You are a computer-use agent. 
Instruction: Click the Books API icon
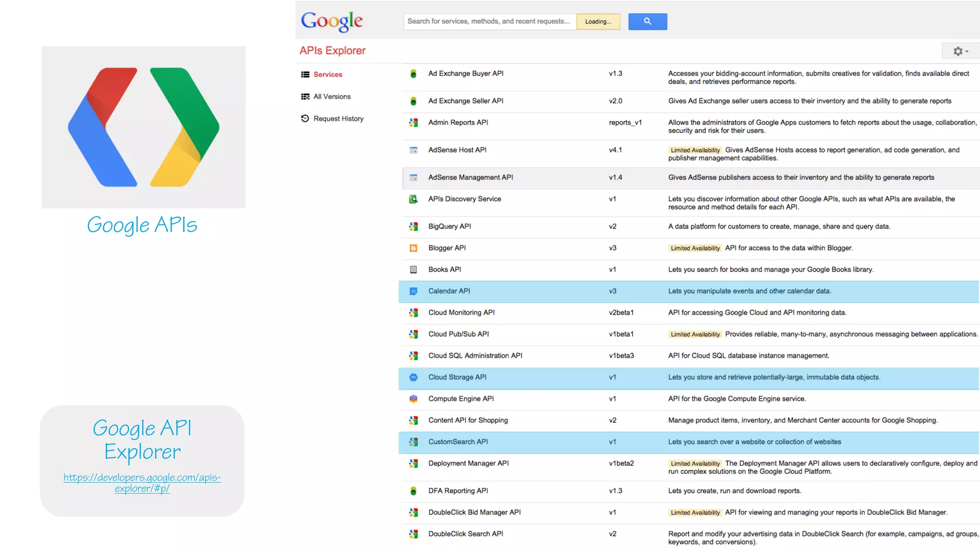[x=413, y=270]
